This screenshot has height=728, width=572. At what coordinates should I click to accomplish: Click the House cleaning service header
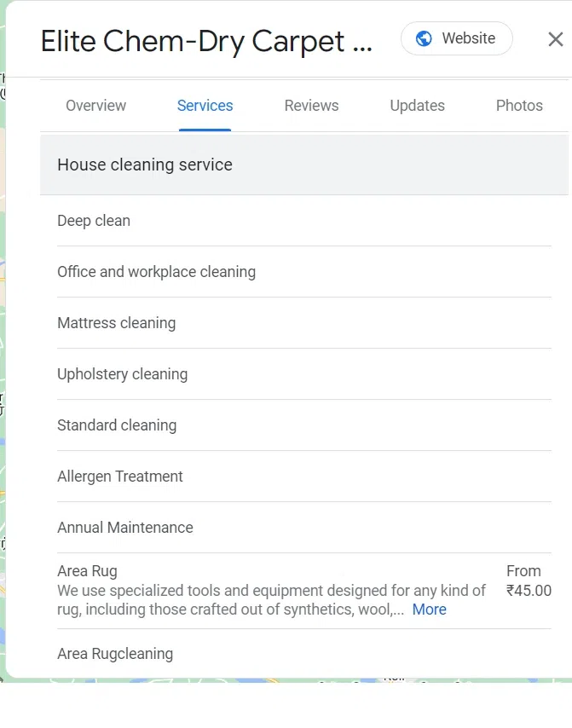pyautogui.click(x=145, y=165)
